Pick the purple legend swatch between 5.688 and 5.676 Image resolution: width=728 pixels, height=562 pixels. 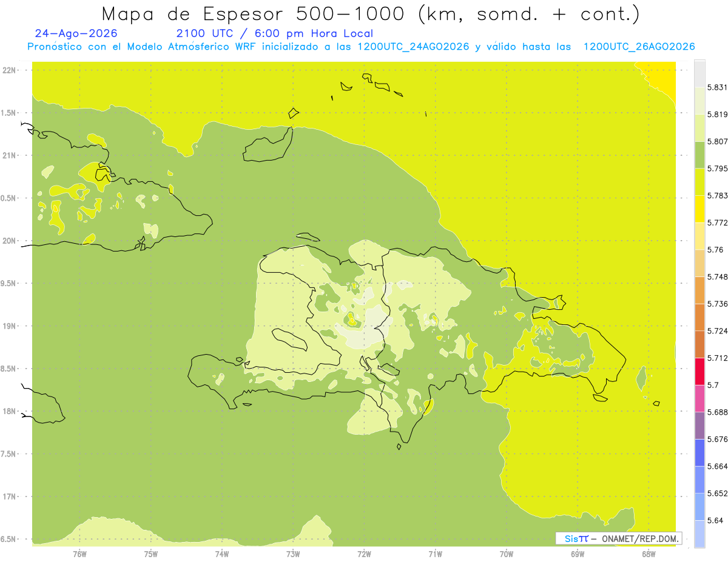click(699, 426)
